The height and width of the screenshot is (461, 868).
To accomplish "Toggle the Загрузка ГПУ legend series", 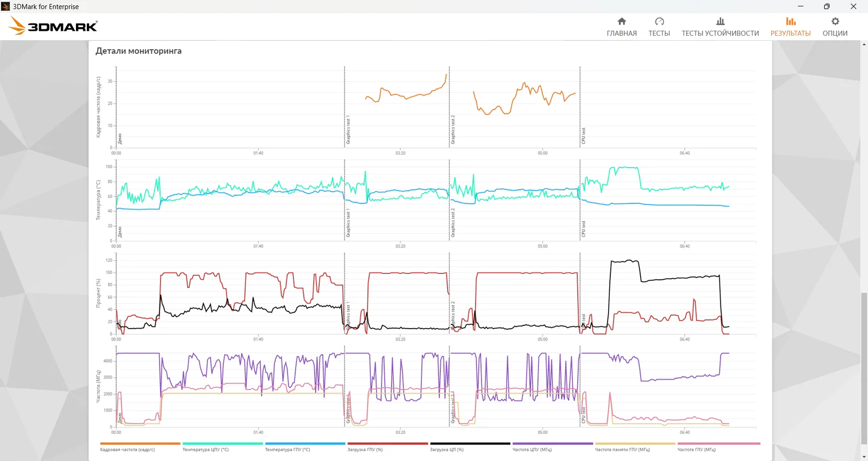I will pos(387,447).
